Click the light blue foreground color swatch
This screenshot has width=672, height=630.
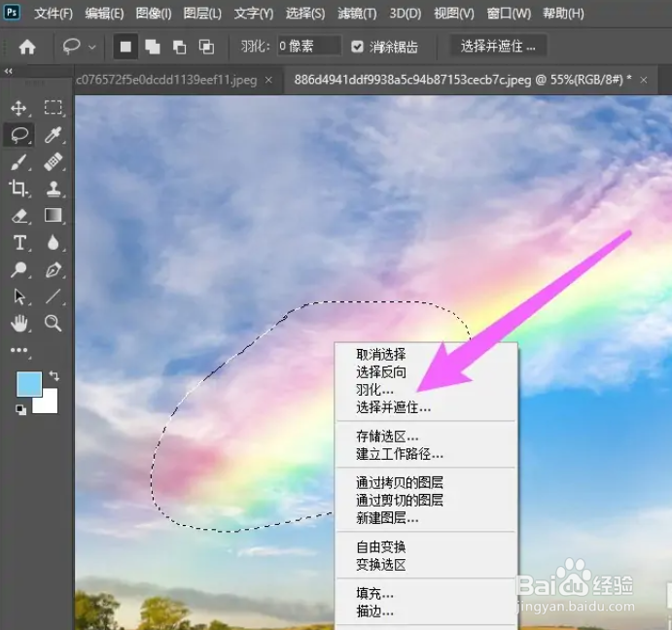tap(28, 383)
